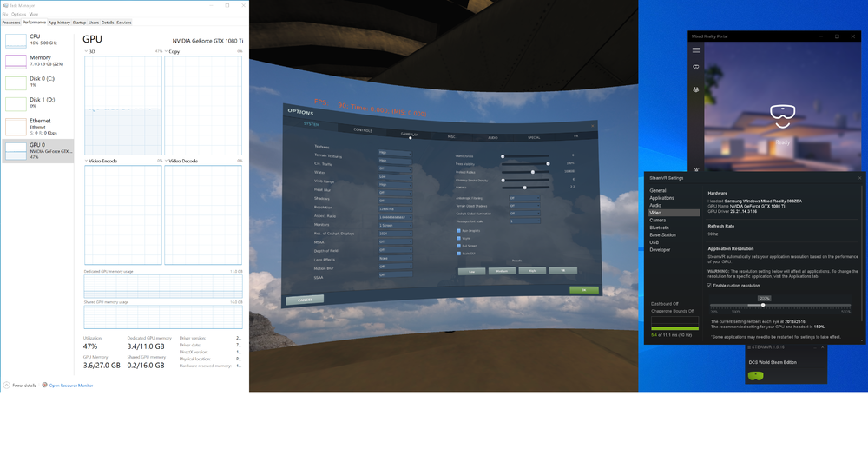This screenshot has height=475, width=868.
Task: Toggle the Rain Droplets checkbox
Action: 458,230
